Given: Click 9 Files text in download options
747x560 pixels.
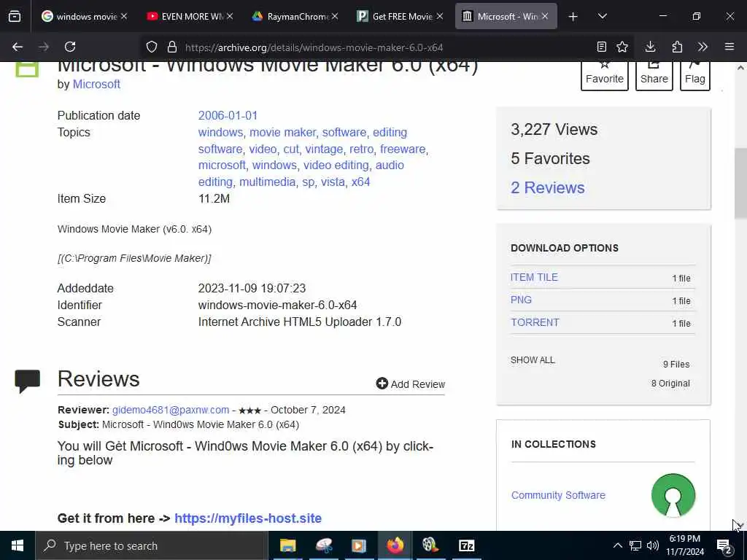Looking at the screenshot, I should [x=676, y=365].
